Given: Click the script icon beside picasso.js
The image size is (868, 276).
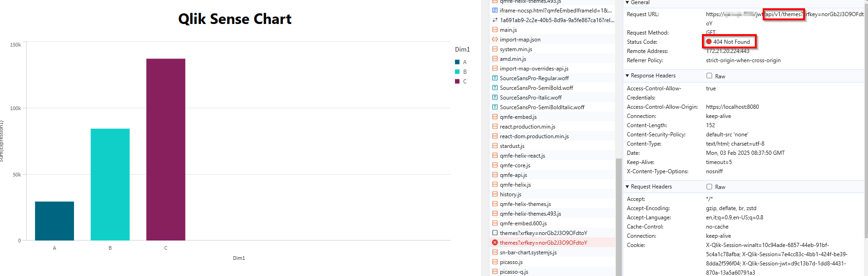Looking at the screenshot, I should (495, 262).
